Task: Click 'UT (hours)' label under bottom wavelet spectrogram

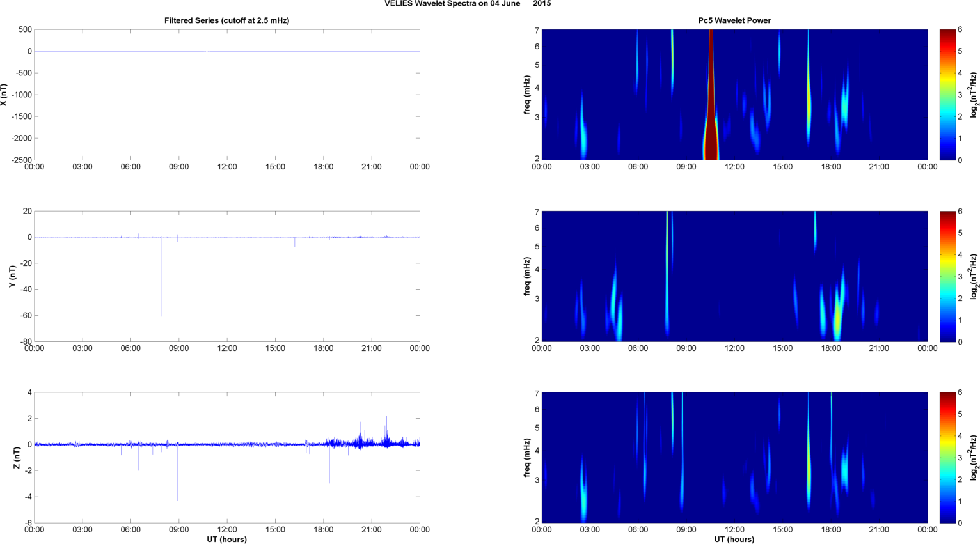Action: coord(734,540)
